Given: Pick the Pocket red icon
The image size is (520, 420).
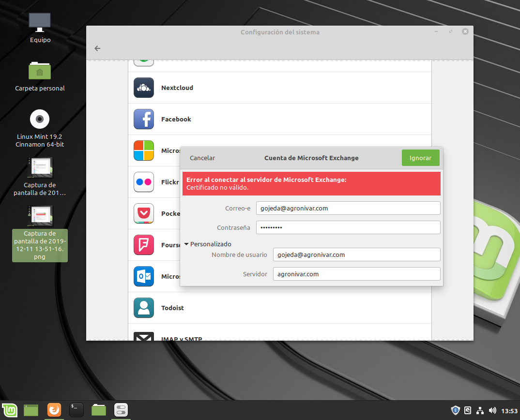Looking at the screenshot, I should (144, 213).
